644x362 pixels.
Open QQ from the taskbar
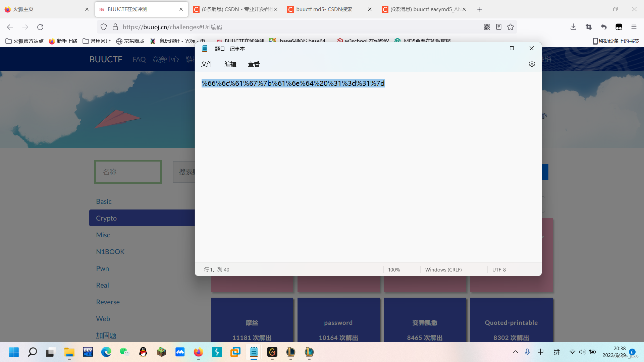143,352
